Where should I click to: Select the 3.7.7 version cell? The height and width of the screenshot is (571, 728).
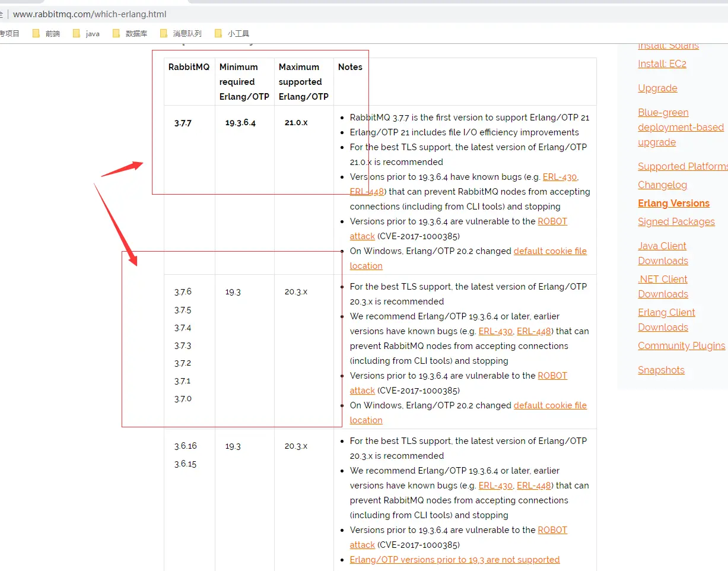click(x=183, y=123)
